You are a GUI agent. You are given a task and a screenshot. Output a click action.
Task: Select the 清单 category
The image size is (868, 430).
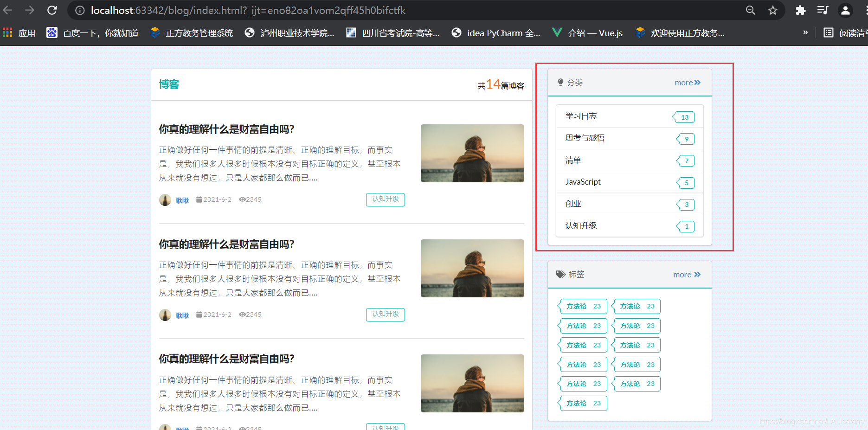coord(630,160)
